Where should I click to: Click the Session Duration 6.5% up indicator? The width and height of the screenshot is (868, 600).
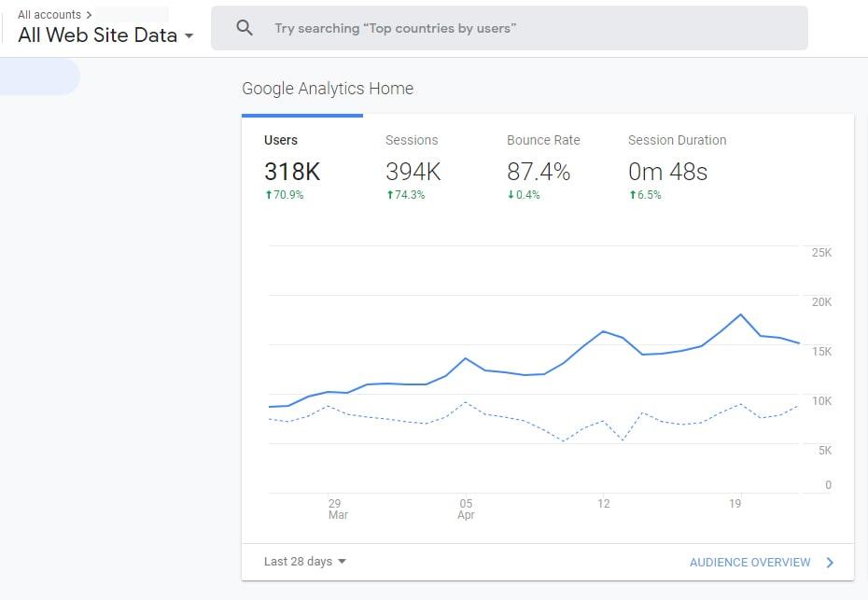[x=645, y=195]
